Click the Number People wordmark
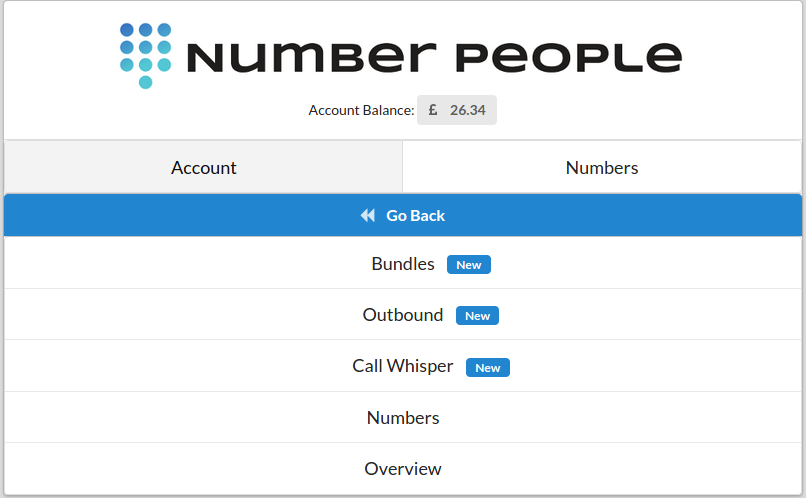The width and height of the screenshot is (806, 498). (434, 57)
